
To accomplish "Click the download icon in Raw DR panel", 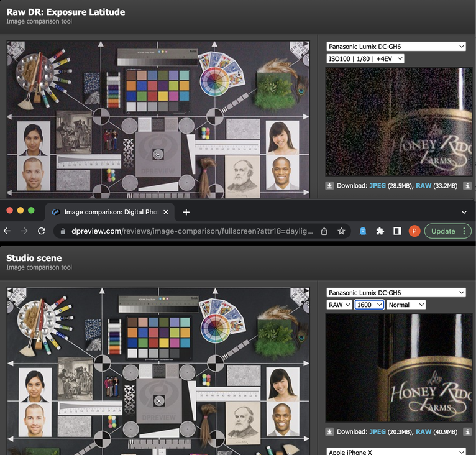I will click(329, 186).
